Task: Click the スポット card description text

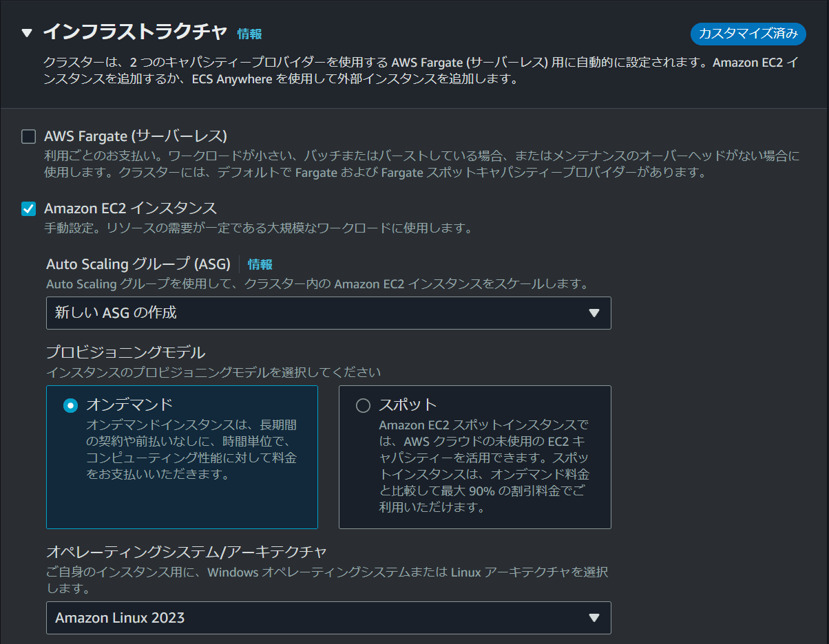Action: (484, 466)
